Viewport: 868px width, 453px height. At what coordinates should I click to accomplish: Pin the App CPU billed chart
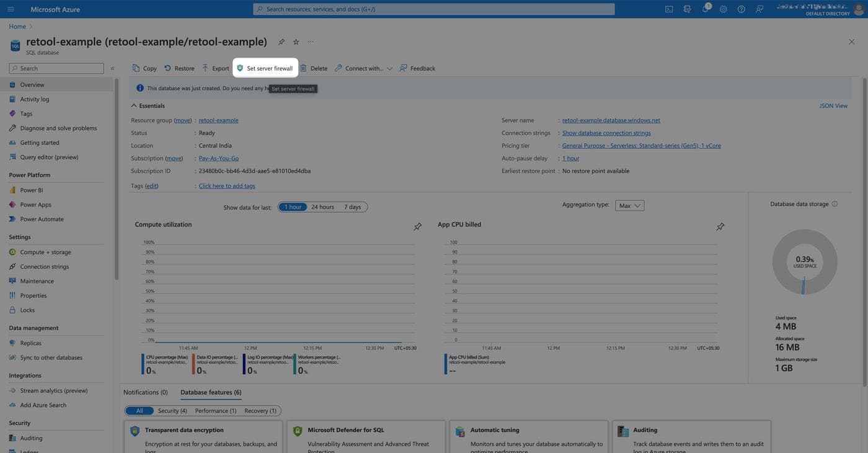click(720, 227)
